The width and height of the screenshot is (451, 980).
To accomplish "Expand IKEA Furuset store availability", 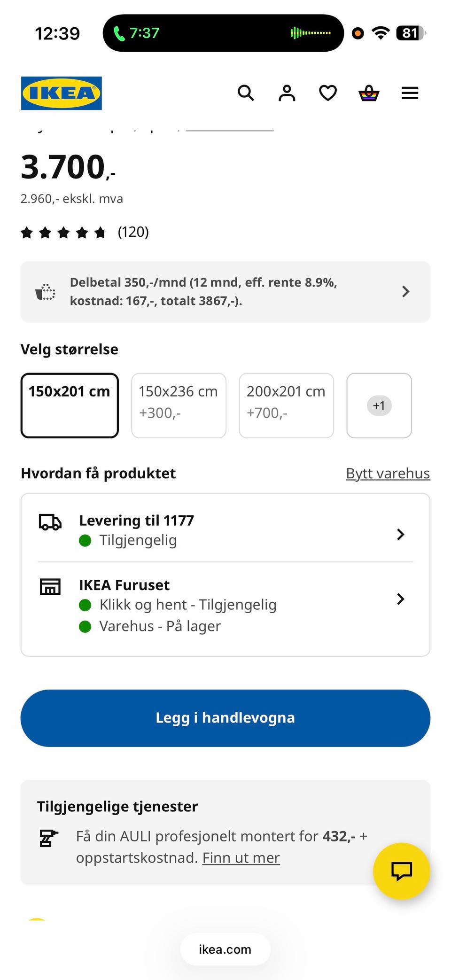I will pos(225,605).
